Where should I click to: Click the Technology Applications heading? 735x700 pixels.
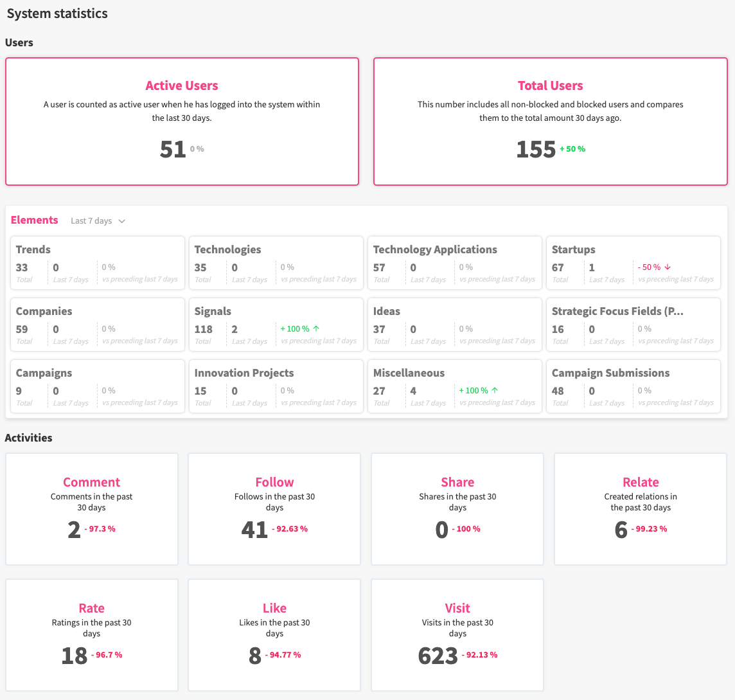pyautogui.click(x=435, y=249)
